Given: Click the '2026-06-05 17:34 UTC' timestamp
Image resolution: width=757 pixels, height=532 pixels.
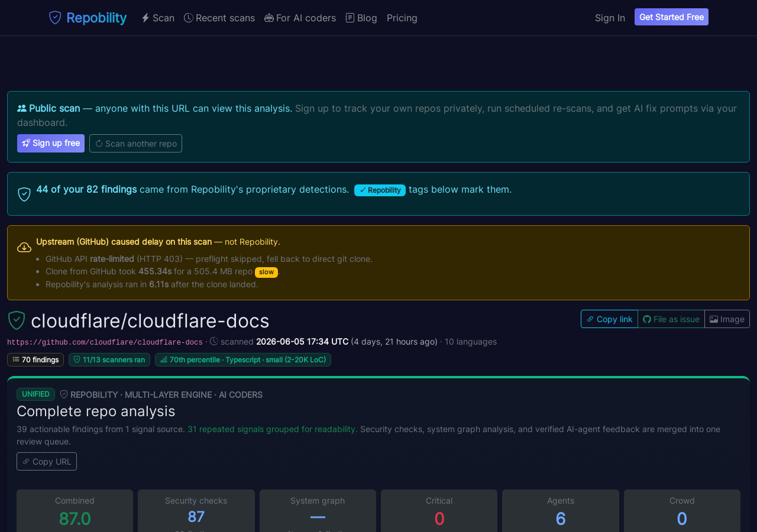Looking at the screenshot, I should click(302, 342).
